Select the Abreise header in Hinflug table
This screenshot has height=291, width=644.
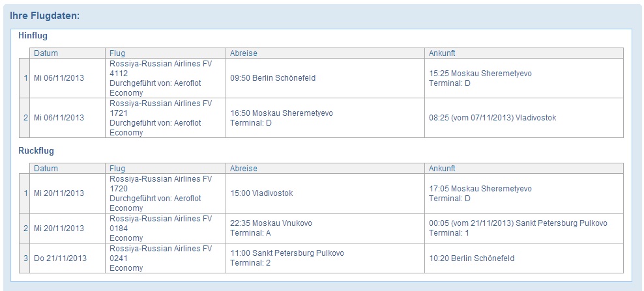(x=325, y=53)
